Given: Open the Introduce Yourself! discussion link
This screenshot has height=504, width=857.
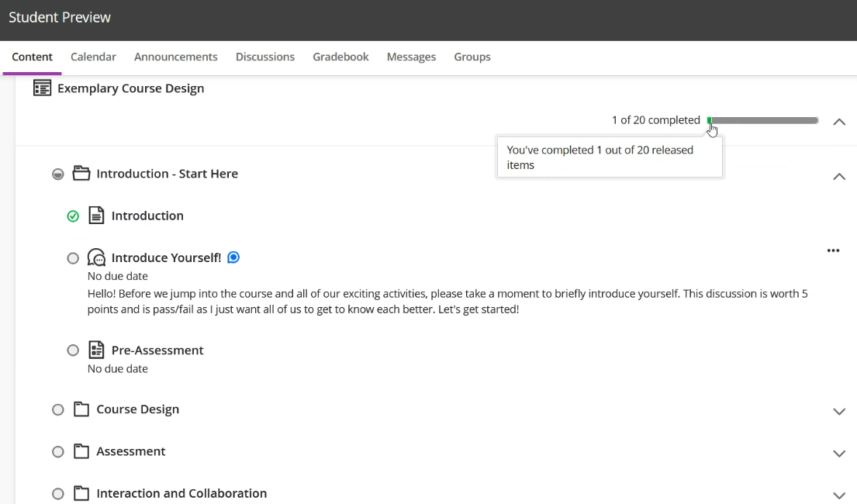Looking at the screenshot, I should click(166, 257).
